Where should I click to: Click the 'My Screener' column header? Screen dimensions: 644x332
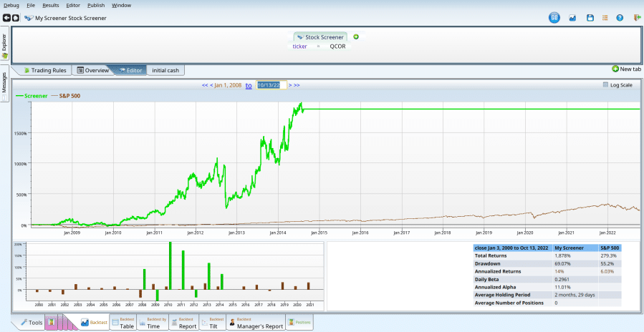(569, 248)
